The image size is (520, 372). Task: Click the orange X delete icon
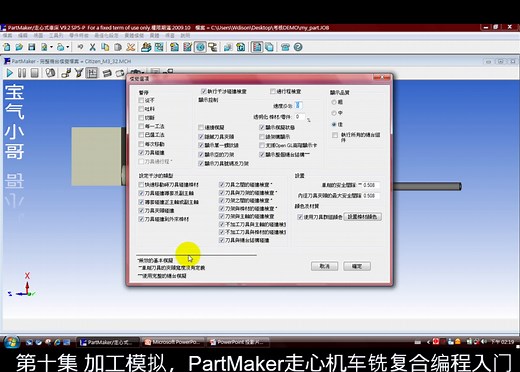click(130, 47)
